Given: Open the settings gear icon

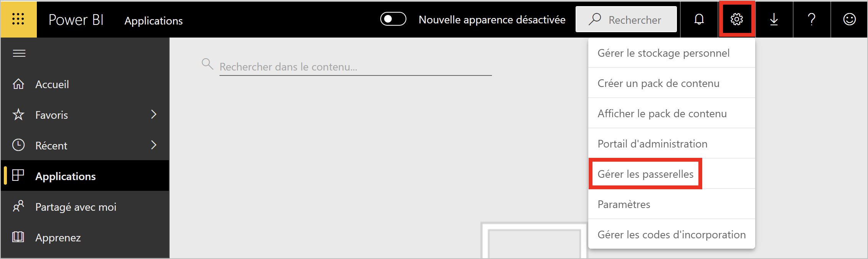Looking at the screenshot, I should coord(736,19).
